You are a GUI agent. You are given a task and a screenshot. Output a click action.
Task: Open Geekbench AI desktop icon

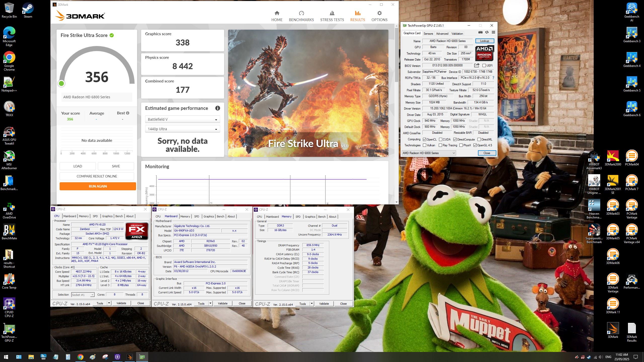click(632, 12)
